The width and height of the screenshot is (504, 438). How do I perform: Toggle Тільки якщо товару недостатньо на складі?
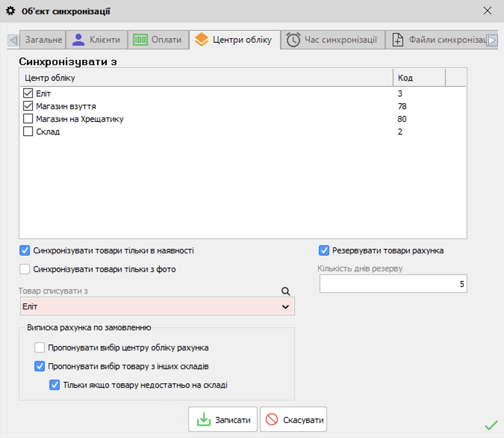point(55,385)
